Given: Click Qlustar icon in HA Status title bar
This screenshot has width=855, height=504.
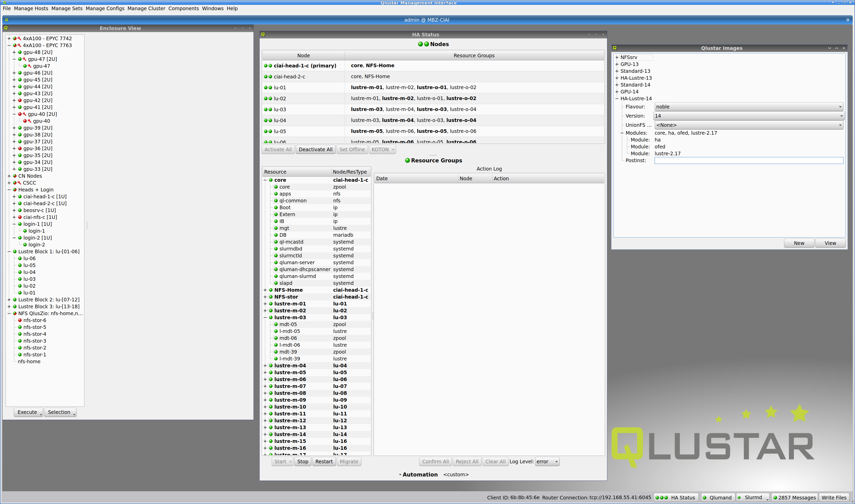Looking at the screenshot, I should pyautogui.click(x=263, y=35).
